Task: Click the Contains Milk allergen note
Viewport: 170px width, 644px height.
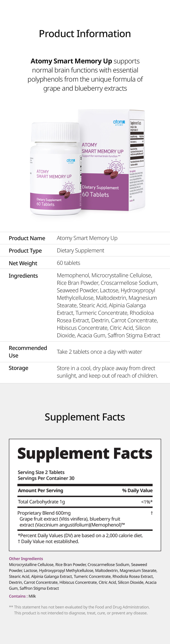Action: click(23, 596)
